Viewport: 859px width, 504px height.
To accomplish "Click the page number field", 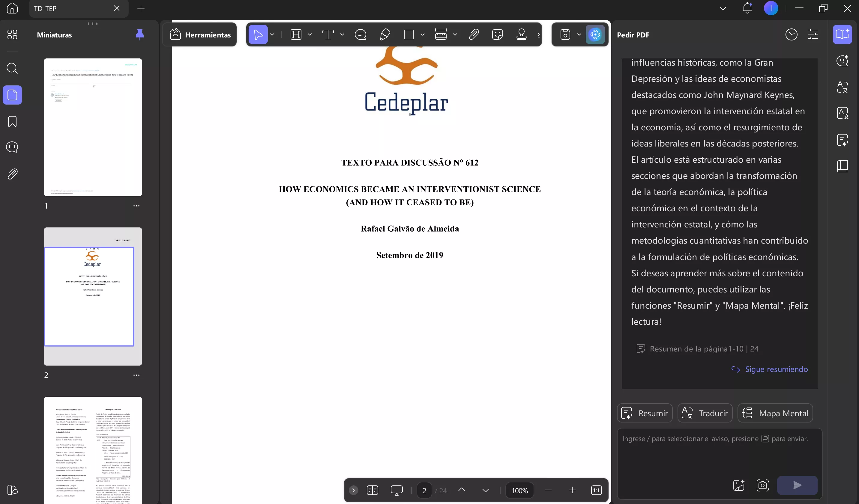I will pos(424,491).
